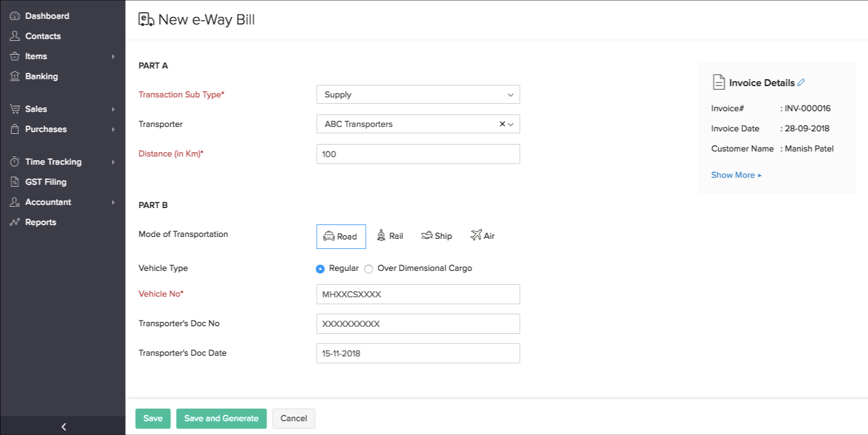The width and height of the screenshot is (868, 435).
Task: Switch transportation mode to Rail
Action: click(x=390, y=235)
